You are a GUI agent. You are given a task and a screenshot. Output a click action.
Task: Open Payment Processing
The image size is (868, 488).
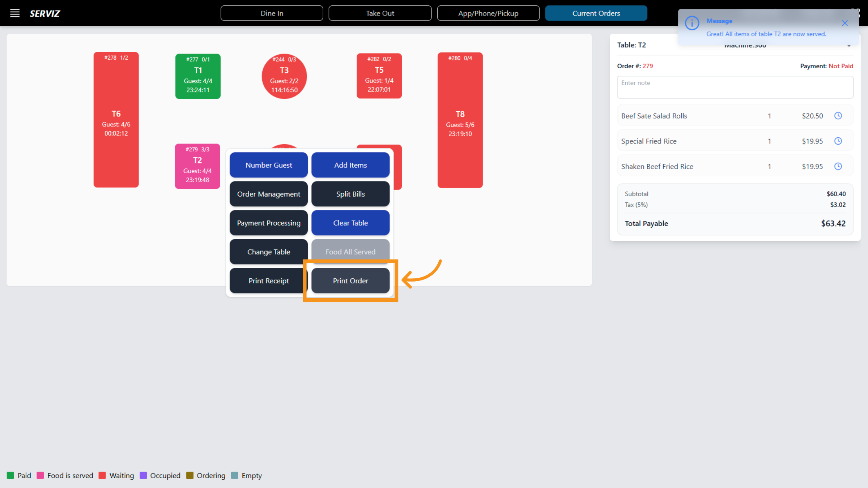[268, 223]
